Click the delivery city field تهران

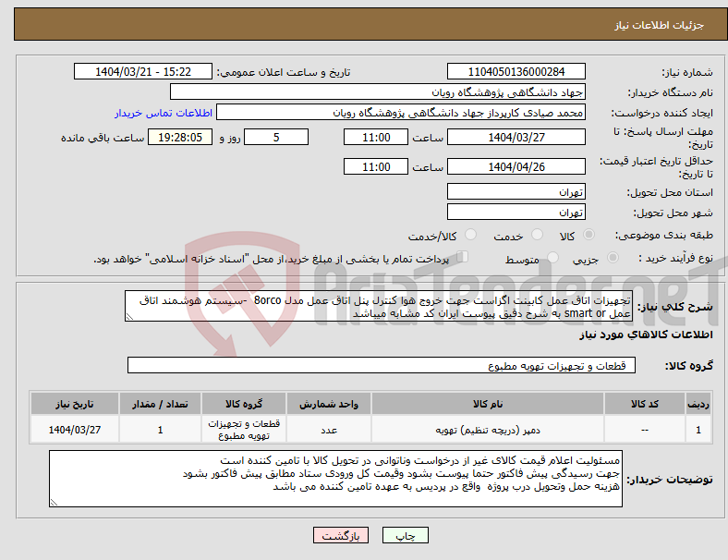[516, 212]
